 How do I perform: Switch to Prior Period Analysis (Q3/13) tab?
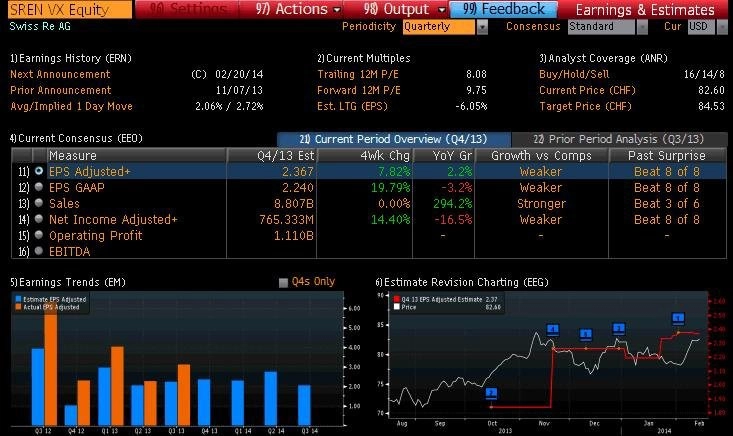[x=619, y=139]
